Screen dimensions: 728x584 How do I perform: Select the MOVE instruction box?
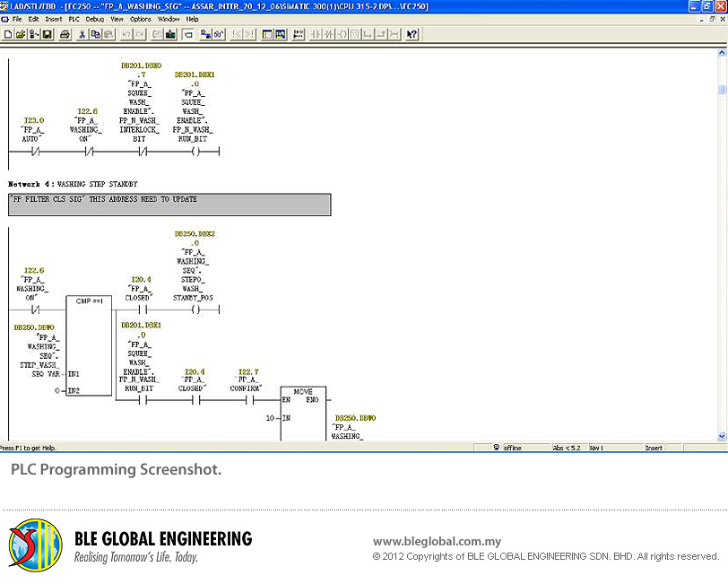(x=303, y=413)
